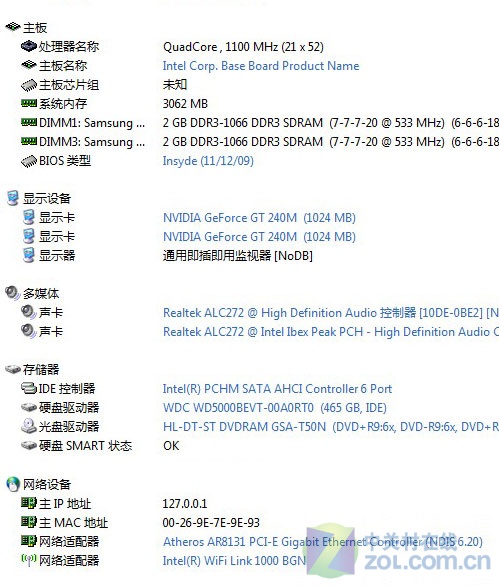The width and height of the screenshot is (499, 586).
Task: Select the 显示设备 section header
Action: 47,198
